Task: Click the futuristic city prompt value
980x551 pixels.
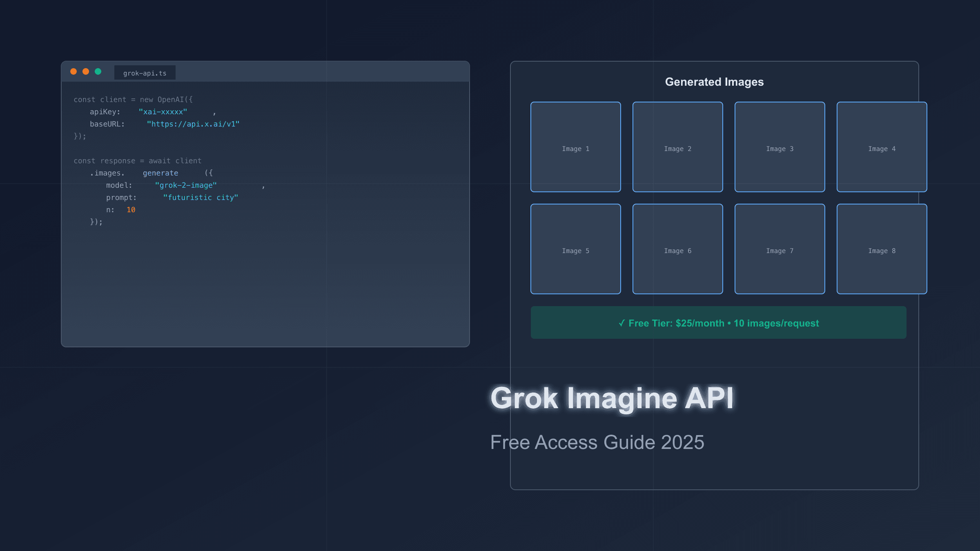Action: pyautogui.click(x=201, y=197)
